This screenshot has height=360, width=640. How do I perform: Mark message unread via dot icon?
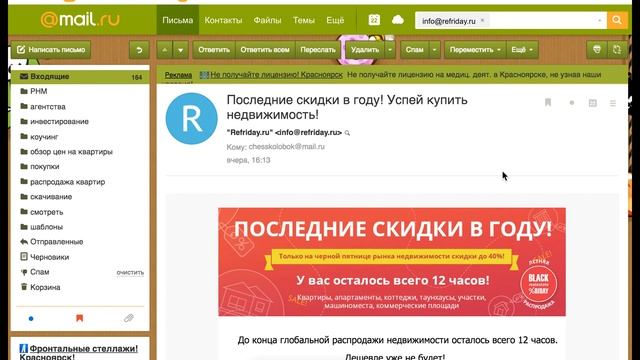tap(572, 103)
